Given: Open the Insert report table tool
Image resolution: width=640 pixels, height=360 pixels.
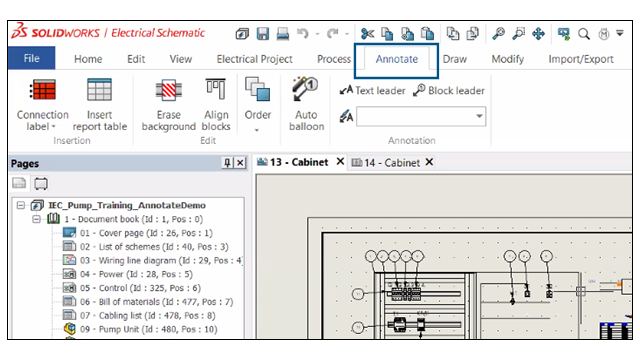Looking at the screenshot, I should pyautogui.click(x=100, y=105).
